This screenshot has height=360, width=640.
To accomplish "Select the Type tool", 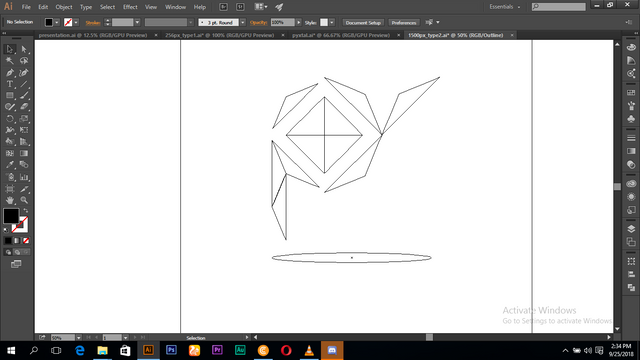I will point(10,84).
